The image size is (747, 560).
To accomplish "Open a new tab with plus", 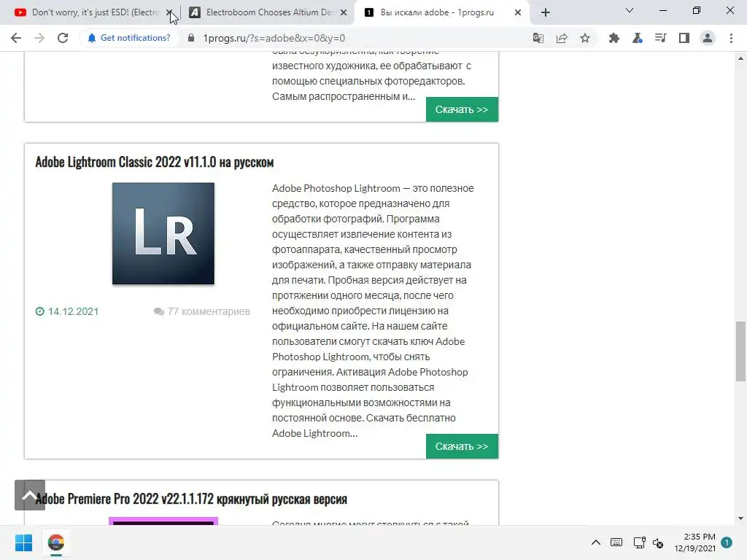I will (x=546, y=12).
